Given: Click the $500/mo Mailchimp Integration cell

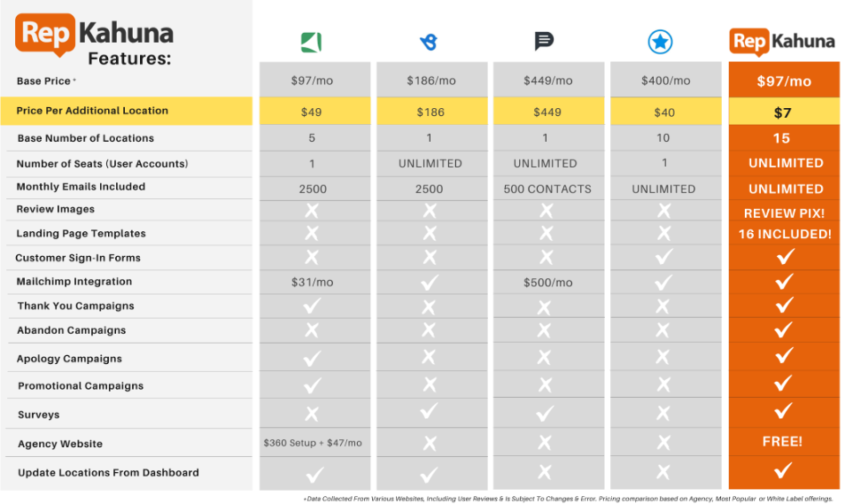Looking at the screenshot, I should pyautogui.click(x=548, y=283).
